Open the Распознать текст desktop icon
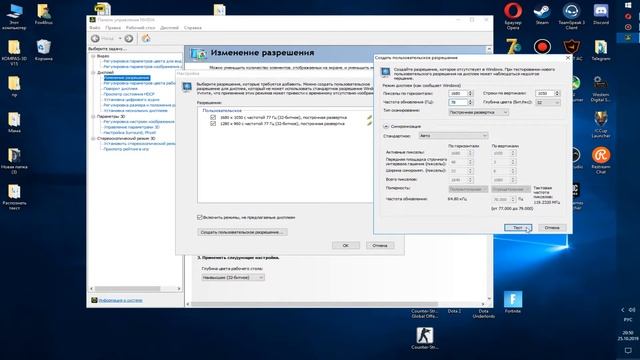640x360 pixels. (x=14, y=197)
